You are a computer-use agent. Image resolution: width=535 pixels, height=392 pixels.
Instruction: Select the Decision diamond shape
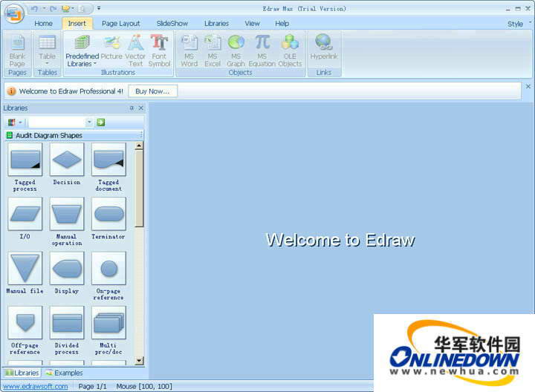click(67, 160)
